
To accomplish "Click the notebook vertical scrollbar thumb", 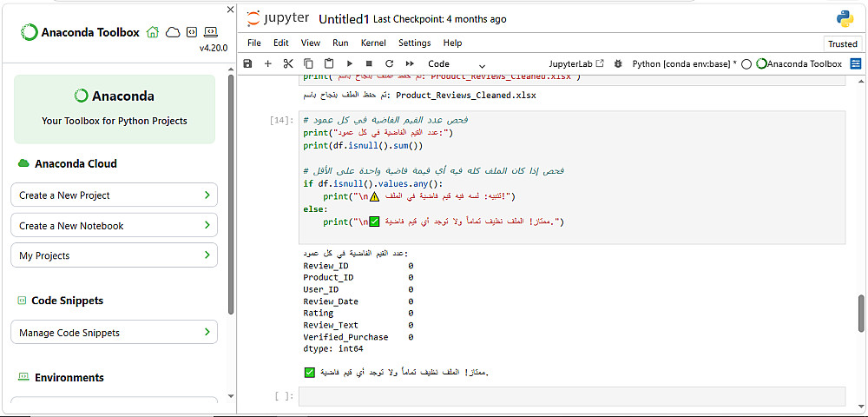I will [861, 314].
